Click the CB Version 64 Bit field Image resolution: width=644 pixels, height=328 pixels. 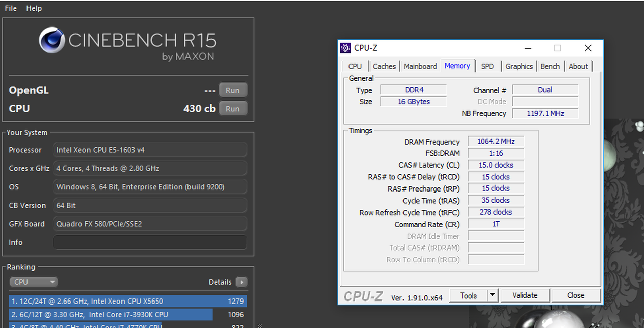(150, 205)
